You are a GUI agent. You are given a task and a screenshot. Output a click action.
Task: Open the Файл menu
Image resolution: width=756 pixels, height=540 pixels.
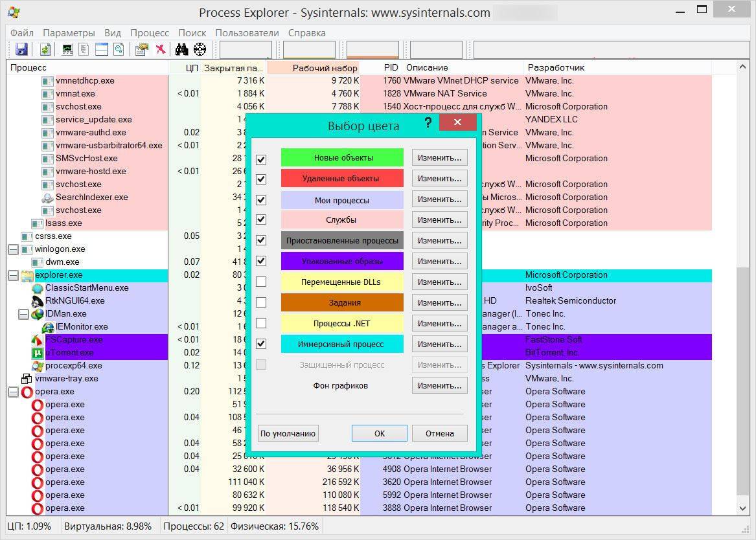(21, 33)
